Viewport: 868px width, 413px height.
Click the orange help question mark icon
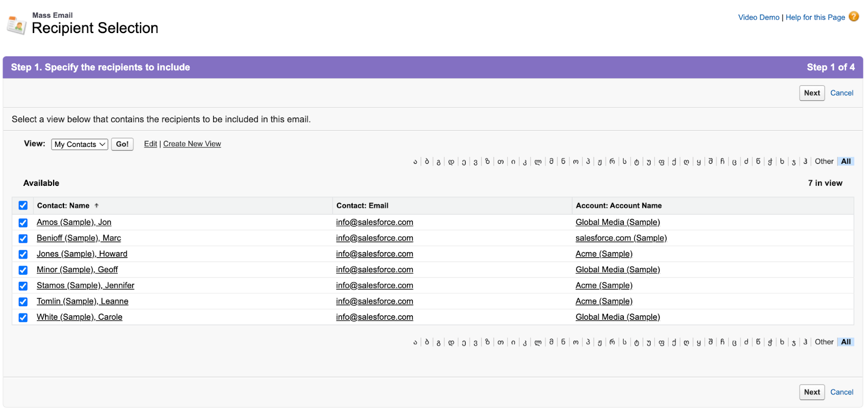(853, 17)
